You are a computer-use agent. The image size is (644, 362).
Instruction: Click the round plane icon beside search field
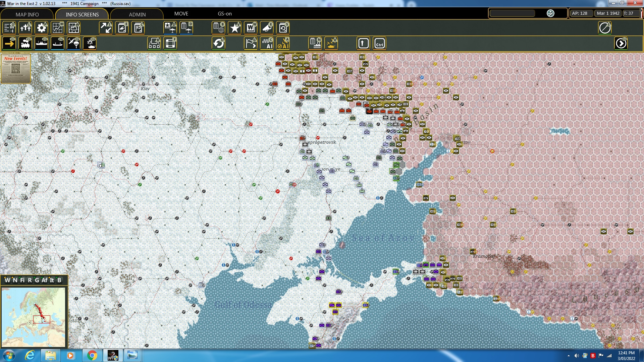click(x=550, y=13)
